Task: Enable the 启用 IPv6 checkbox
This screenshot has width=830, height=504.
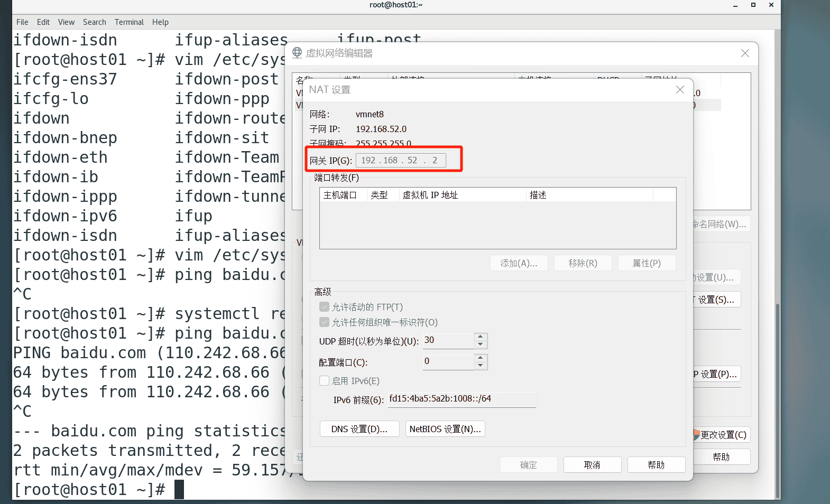Action: pyautogui.click(x=325, y=380)
